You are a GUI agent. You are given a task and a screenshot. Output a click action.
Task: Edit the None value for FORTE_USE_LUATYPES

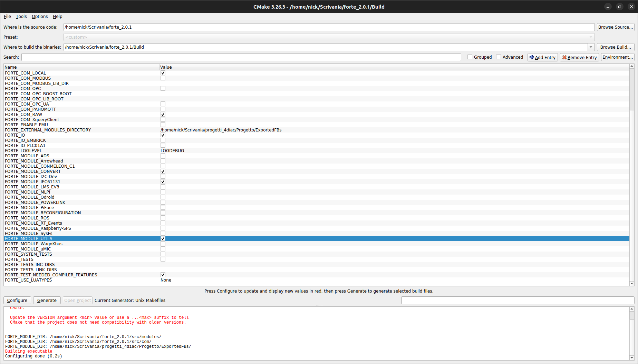click(x=166, y=280)
